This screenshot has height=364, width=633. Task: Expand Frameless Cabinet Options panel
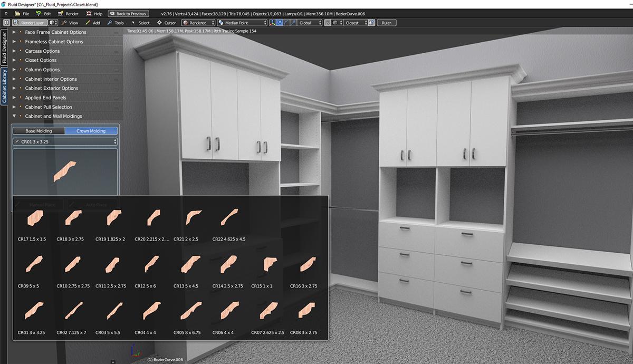click(x=66, y=42)
